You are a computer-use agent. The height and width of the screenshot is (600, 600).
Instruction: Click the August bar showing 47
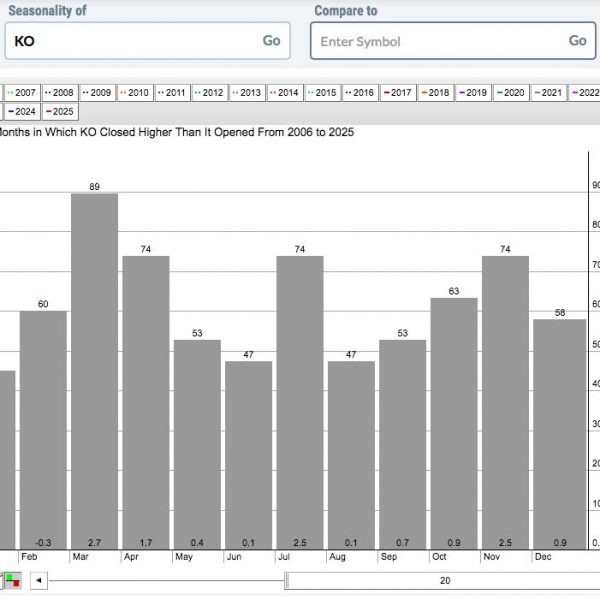351,455
